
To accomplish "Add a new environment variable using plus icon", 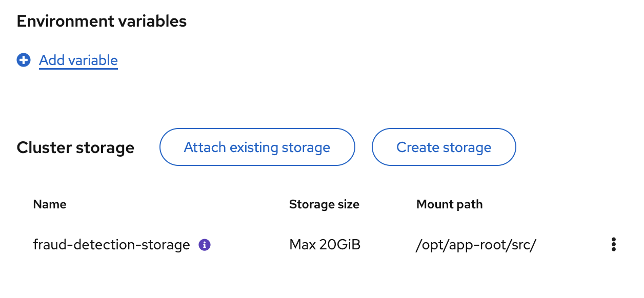I will [24, 60].
